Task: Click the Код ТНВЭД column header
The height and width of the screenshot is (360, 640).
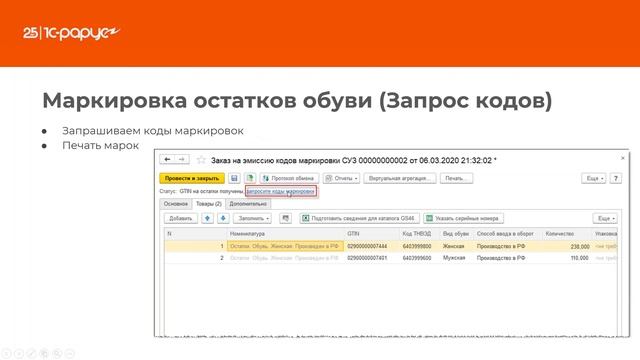Action: coord(420,234)
